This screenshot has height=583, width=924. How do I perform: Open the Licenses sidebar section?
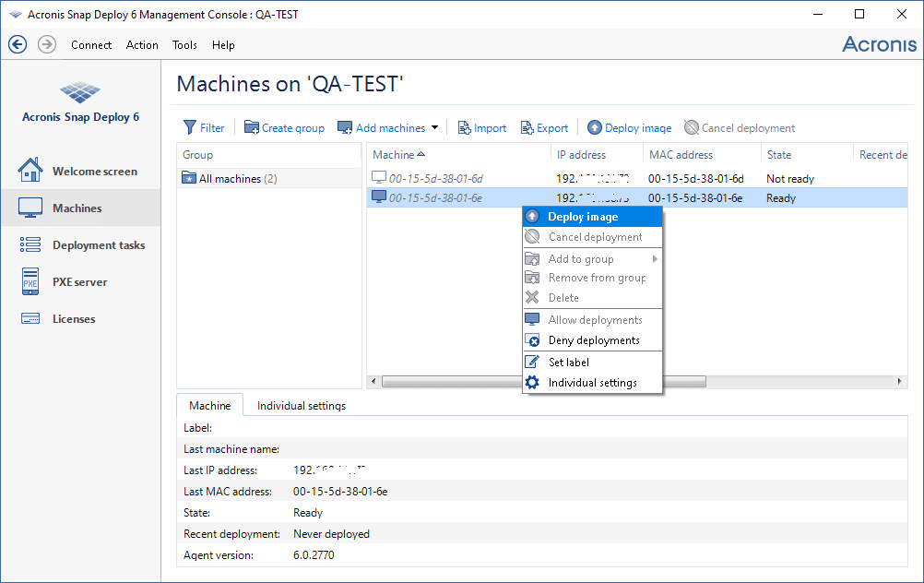pos(74,319)
